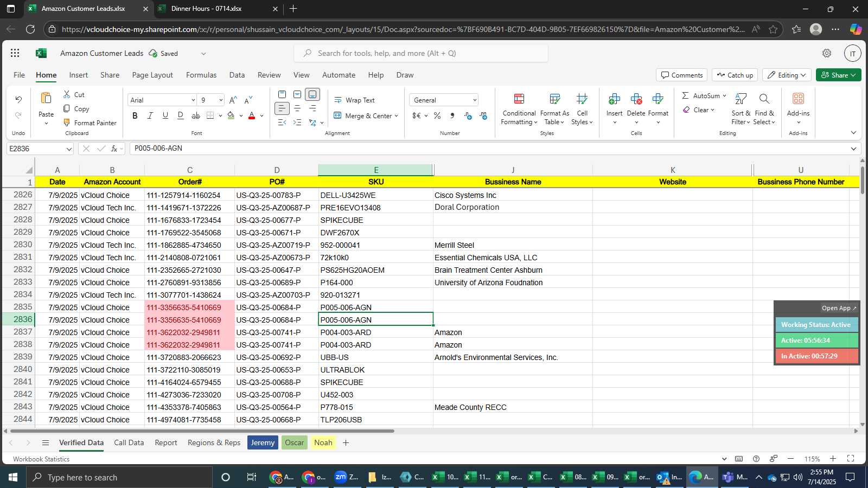The image size is (868, 488).
Task: Click the Undo arrow icon
Action: click(18, 99)
